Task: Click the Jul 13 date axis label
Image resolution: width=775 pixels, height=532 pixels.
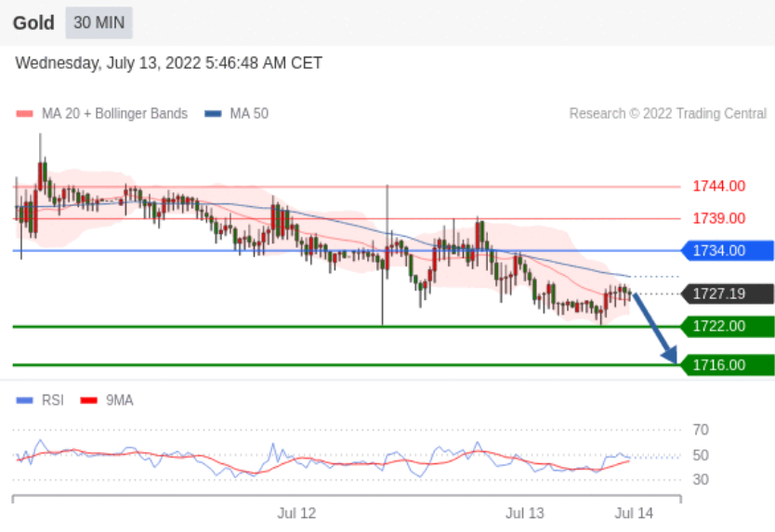Action: click(524, 513)
